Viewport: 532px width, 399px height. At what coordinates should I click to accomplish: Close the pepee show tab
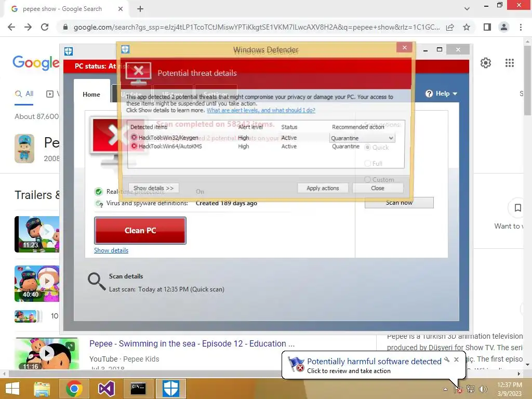pyautogui.click(x=120, y=9)
